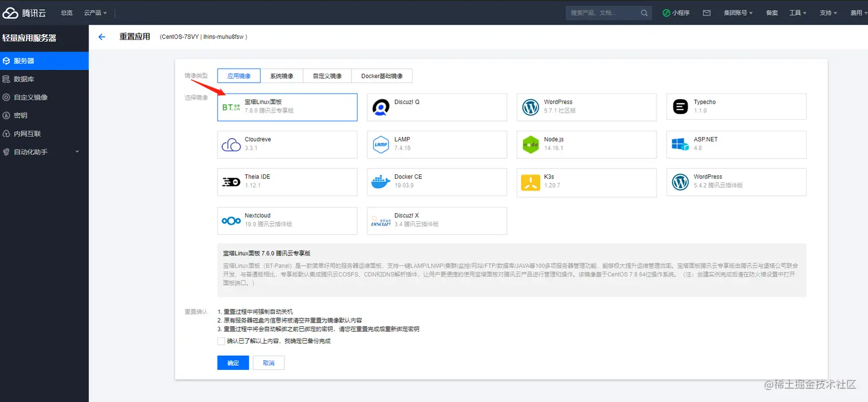Click the 密钥 icon in sidebar
Screen dimensions: 868x402
pos(6,115)
